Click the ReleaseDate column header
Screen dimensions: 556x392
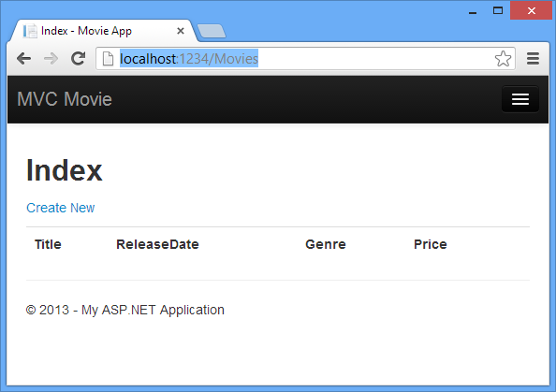[x=157, y=244]
